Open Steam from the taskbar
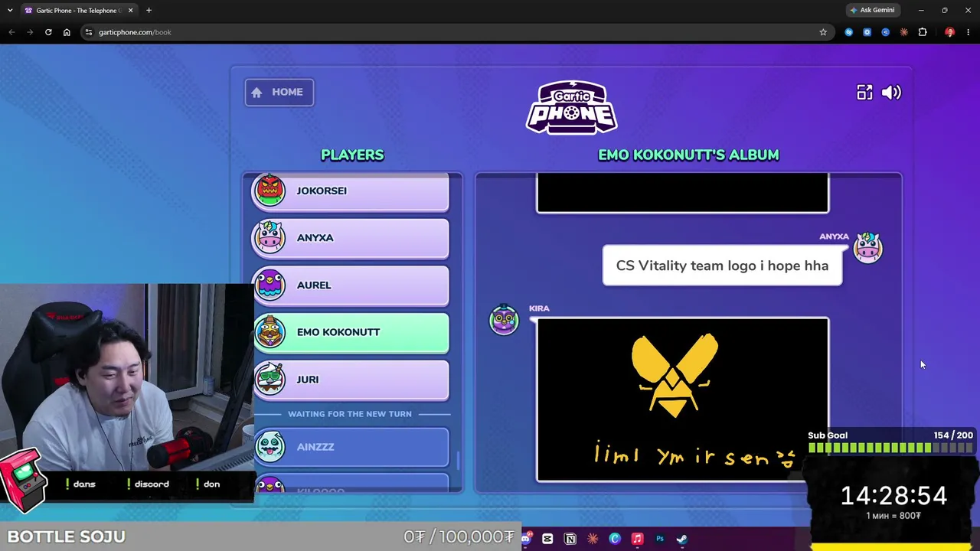The height and width of the screenshot is (551, 980). click(x=682, y=540)
